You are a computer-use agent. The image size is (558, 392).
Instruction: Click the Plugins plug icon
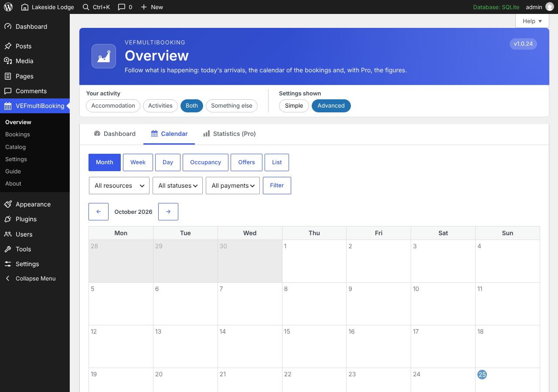click(8, 219)
